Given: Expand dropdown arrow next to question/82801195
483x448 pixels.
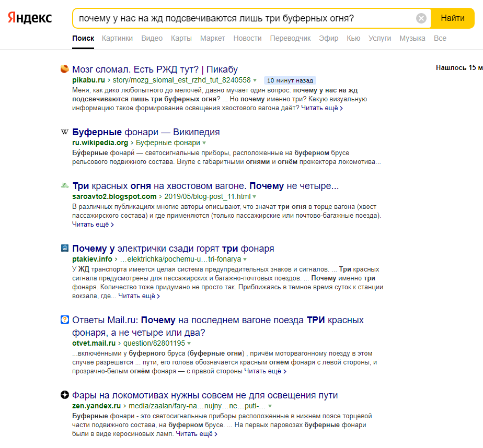Looking at the screenshot, I should (189, 344).
